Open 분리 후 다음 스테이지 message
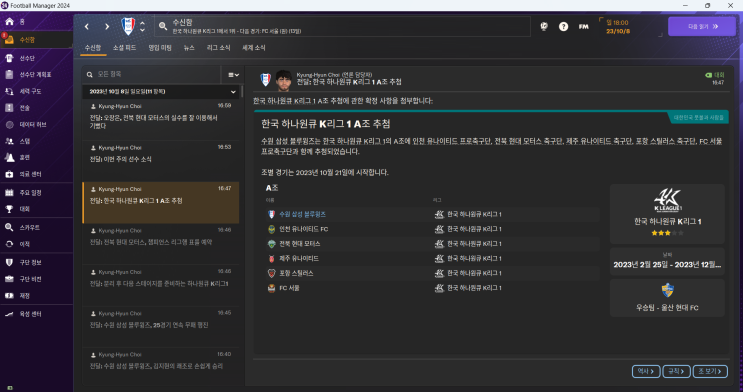Image resolution: width=743 pixels, height=392 pixels. click(x=161, y=285)
